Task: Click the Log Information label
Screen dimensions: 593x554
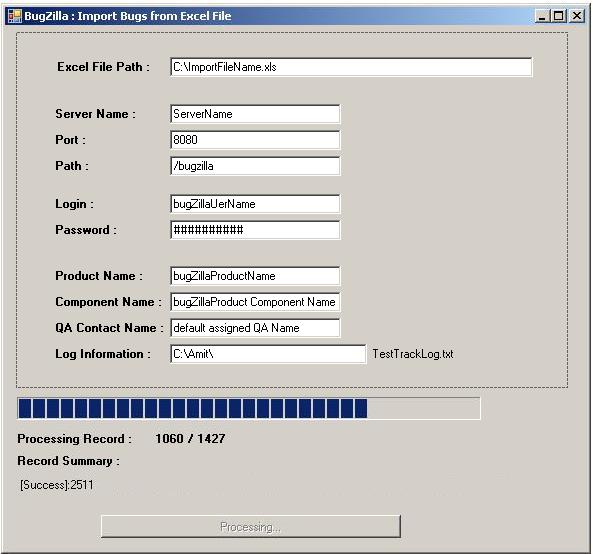Action: click(x=102, y=354)
